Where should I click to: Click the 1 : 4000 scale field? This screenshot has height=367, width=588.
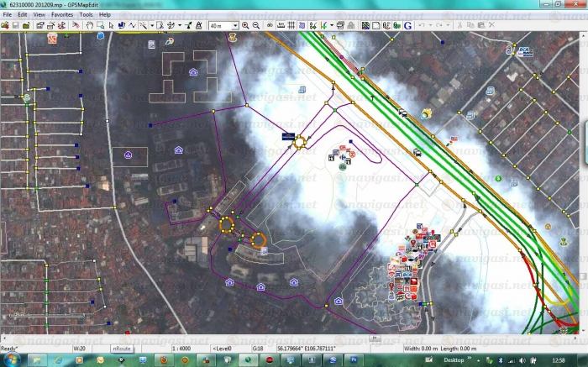180,348
